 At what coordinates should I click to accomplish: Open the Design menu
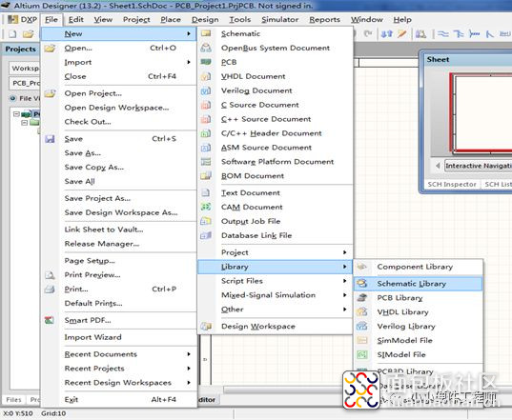[x=205, y=20]
